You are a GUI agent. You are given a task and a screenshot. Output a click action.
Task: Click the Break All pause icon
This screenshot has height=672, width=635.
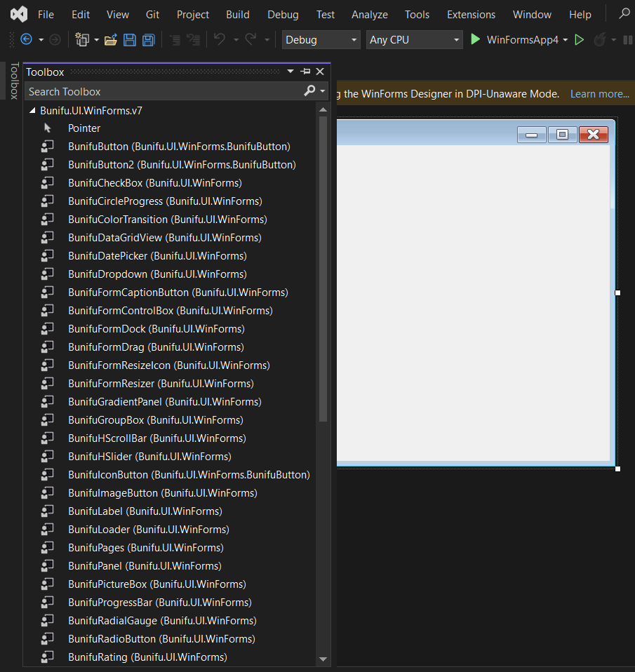[x=628, y=40]
